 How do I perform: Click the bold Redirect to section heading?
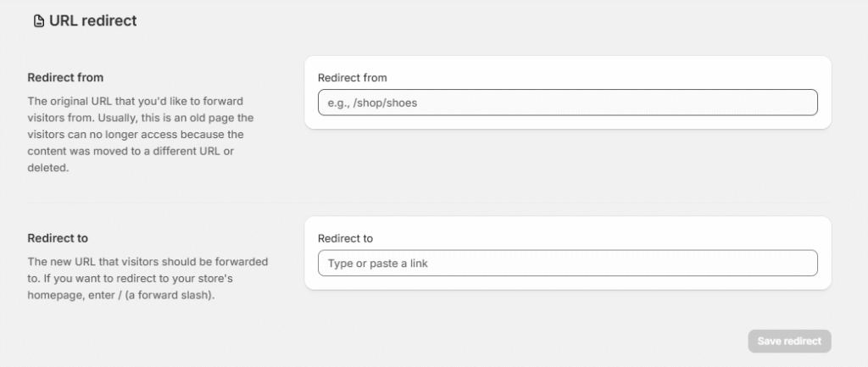pos(58,238)
